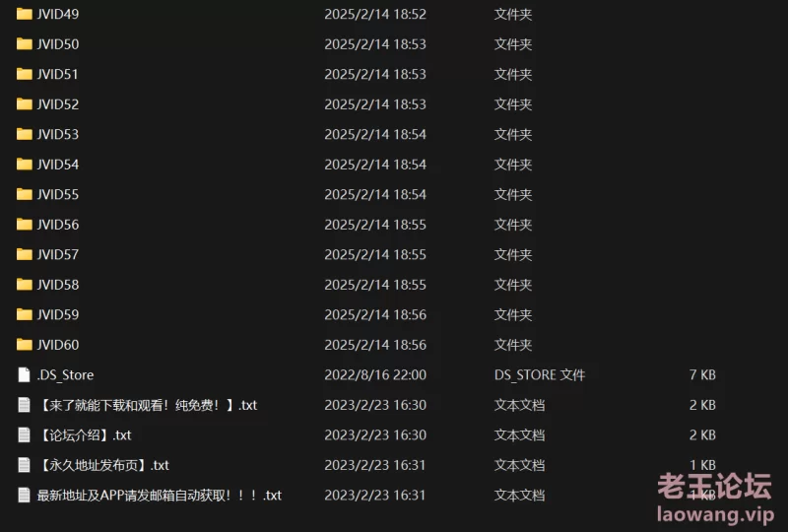Select the JVID49 folder icon
The image size is (788, 532).
pyautogui.click(x=24, y=14)
